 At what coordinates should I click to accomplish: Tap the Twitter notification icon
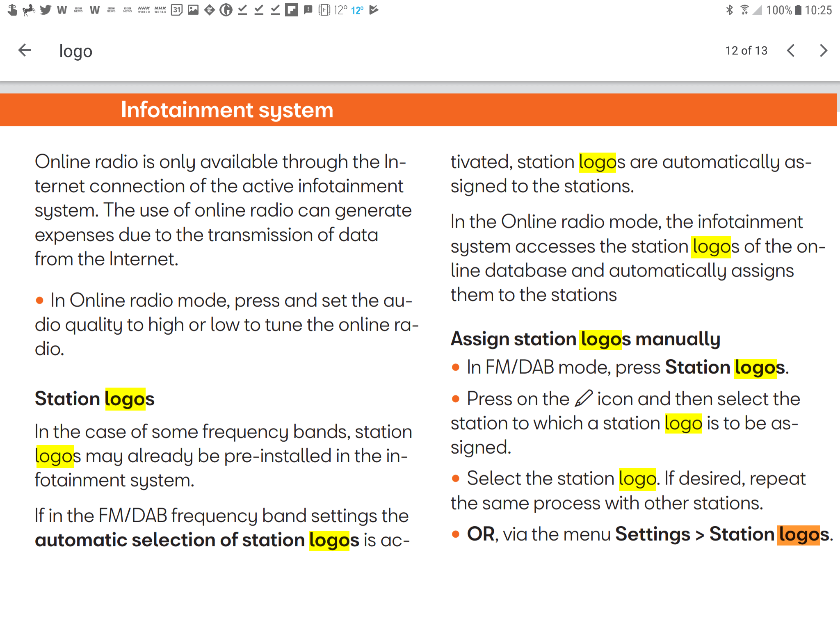[45, 10]
